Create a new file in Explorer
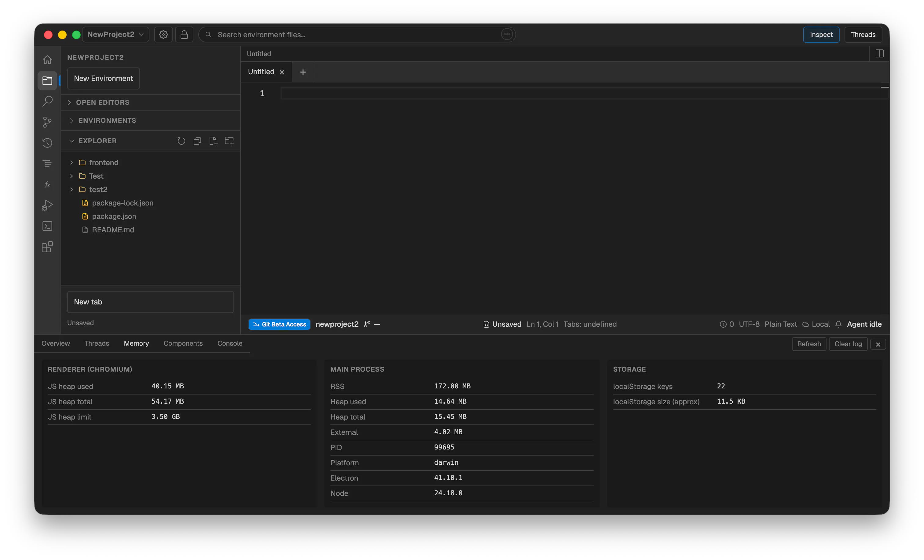This screenshot has height=560, width=924. click(213, 141)
